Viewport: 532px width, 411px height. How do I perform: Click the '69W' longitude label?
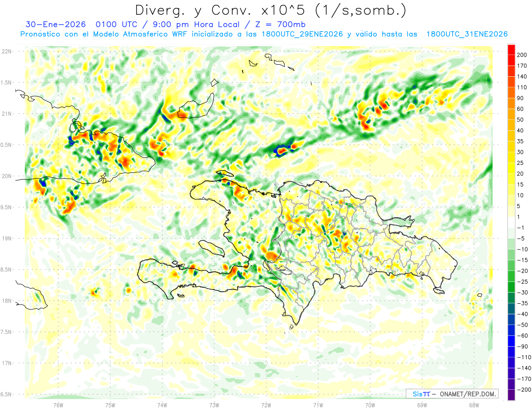[x=422, y=405]
